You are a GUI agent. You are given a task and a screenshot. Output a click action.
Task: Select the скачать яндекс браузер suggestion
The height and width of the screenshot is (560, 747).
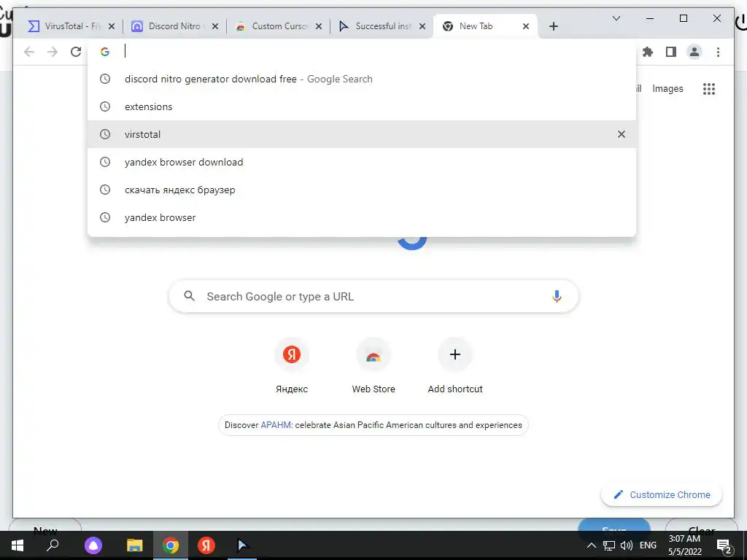pyautogui.click(x=362, y=190)
